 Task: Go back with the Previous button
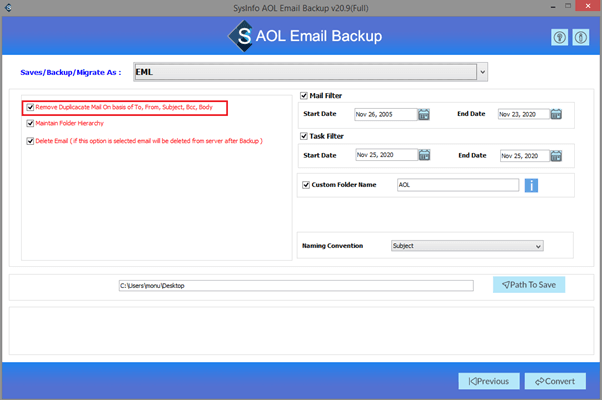(489, 381)
